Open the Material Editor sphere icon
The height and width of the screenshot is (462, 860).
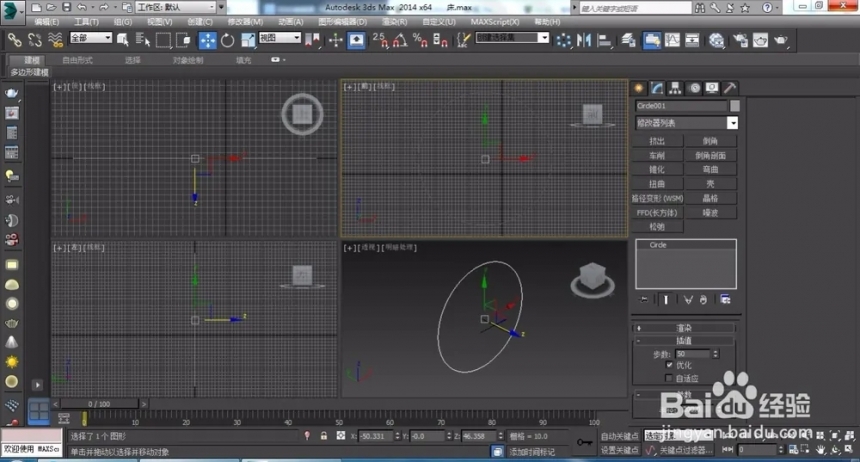coord(716,40)
